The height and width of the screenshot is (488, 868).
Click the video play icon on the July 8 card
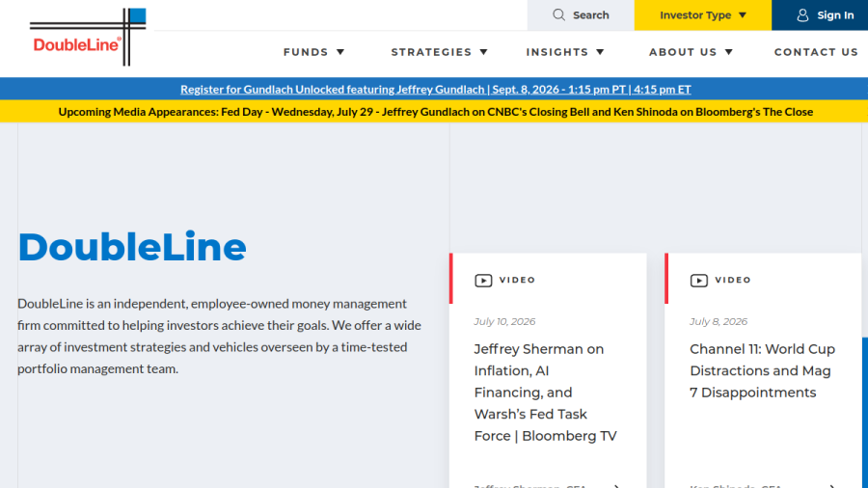[x=698, y=281]
